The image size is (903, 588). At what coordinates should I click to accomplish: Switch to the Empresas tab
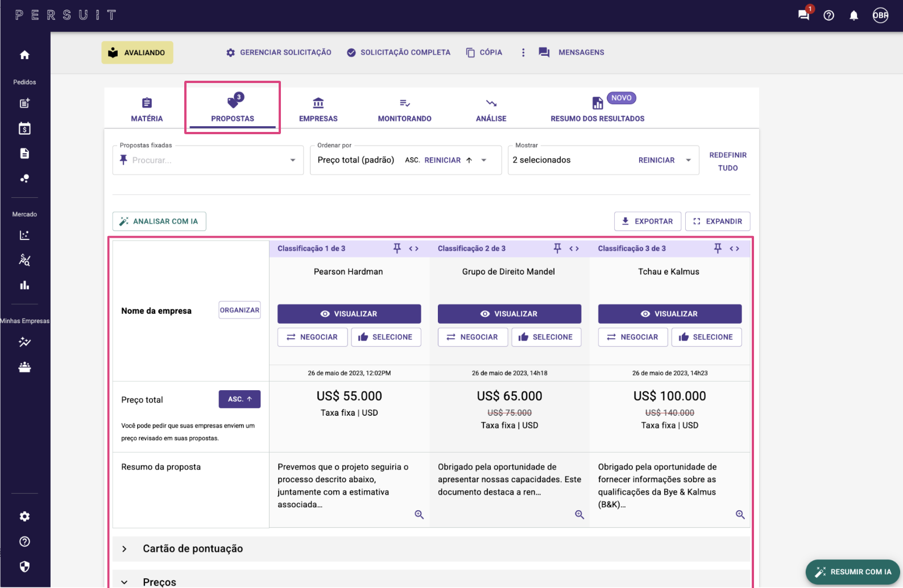[x=318, y=110]
